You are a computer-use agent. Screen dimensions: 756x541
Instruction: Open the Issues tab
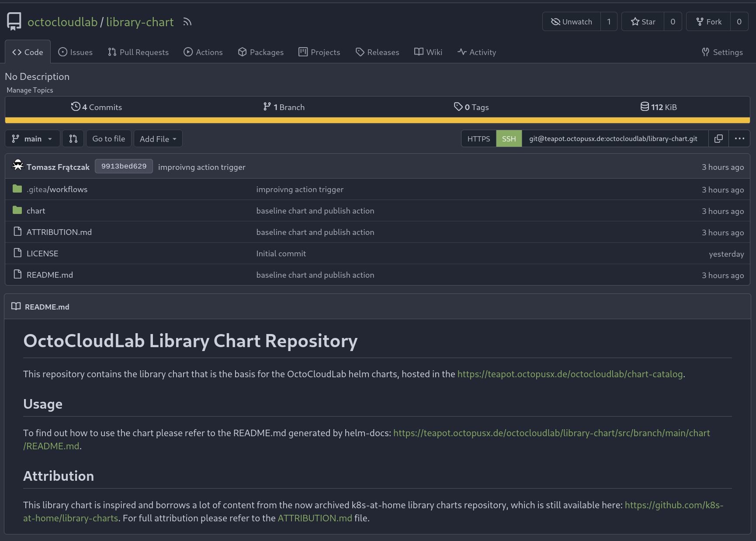pos(75,52)
